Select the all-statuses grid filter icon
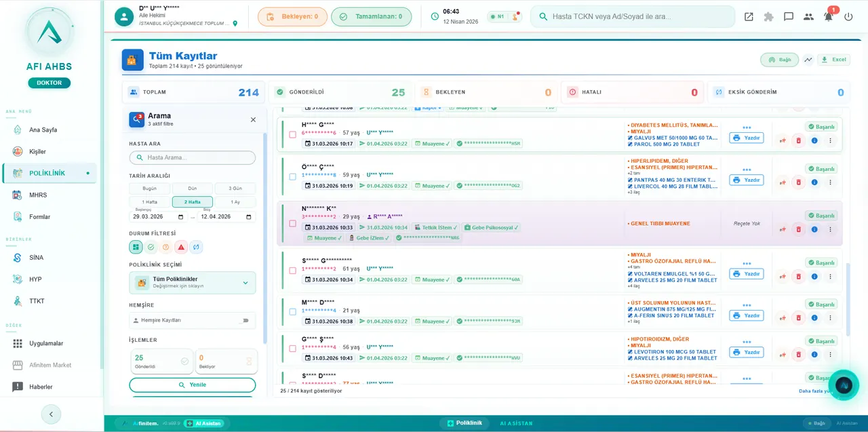 coord(136,248)
